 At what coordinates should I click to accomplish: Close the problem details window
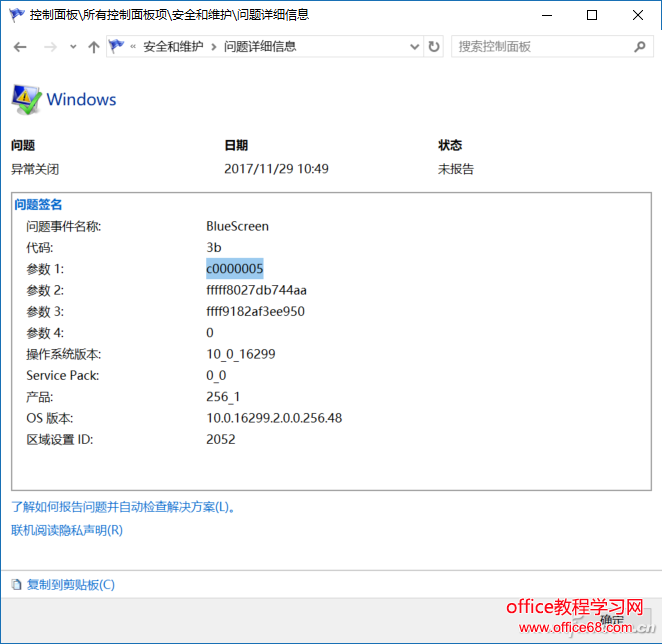coord(638,15)
